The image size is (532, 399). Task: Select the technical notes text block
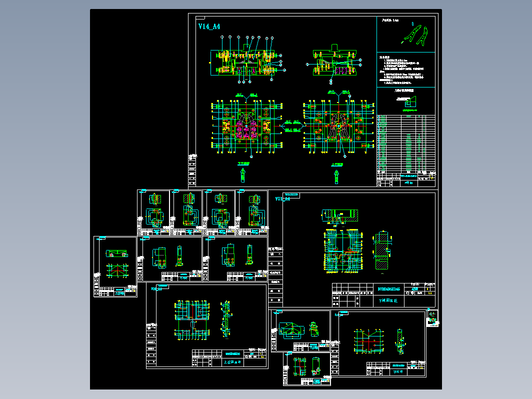tap(401, 70)
